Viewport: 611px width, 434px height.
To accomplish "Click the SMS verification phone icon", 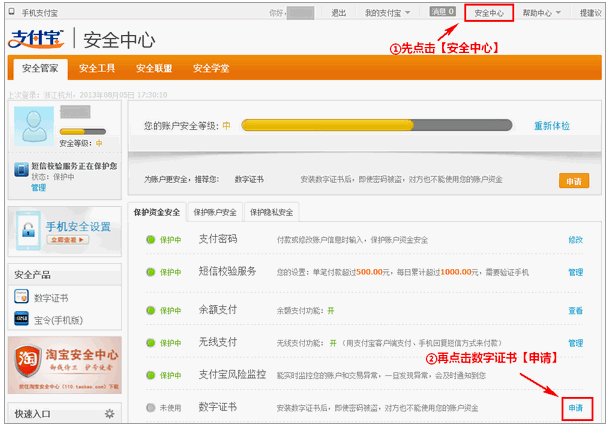I will (x=21, y=170).
